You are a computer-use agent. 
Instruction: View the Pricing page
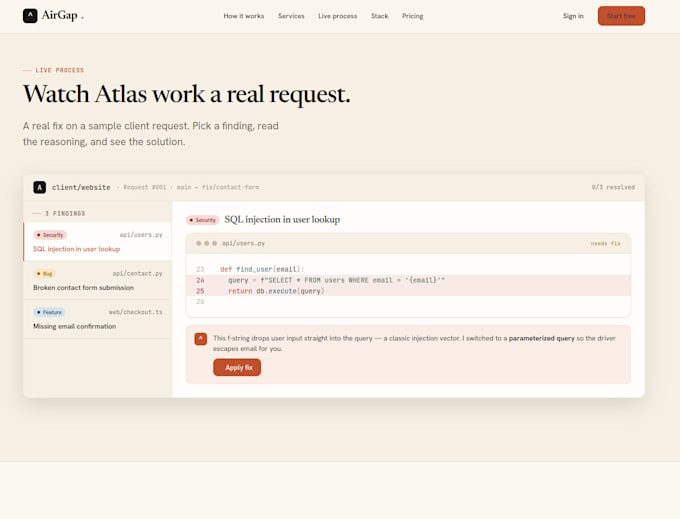412,16
